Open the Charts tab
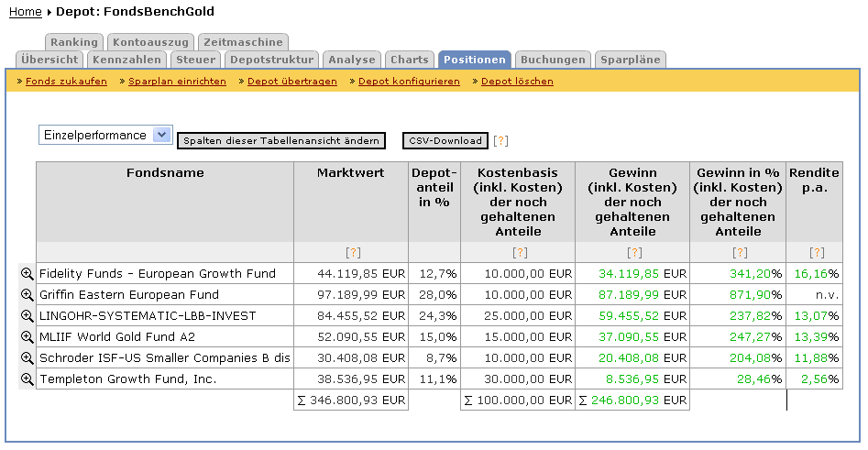The height and width of the screenshot is (450, 868). [x=409, y=60]
